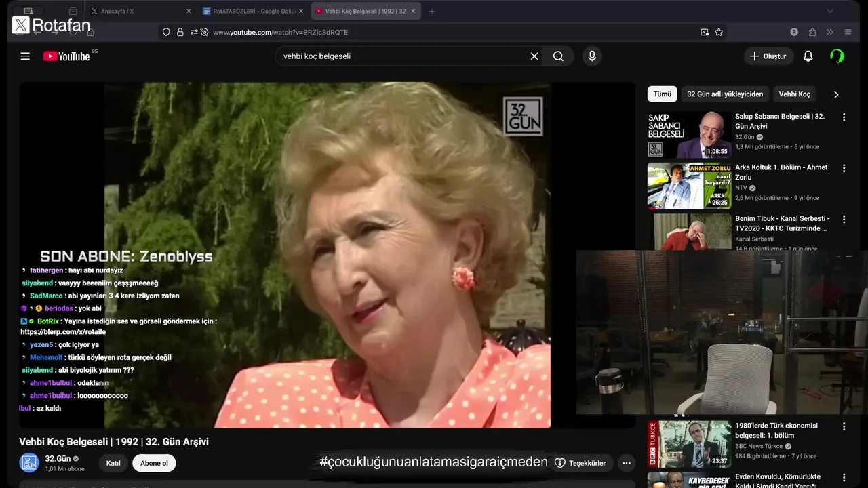Open options for Evden Kovuldu video
This screenshot has height=488, width=868.
click(844, 478)
